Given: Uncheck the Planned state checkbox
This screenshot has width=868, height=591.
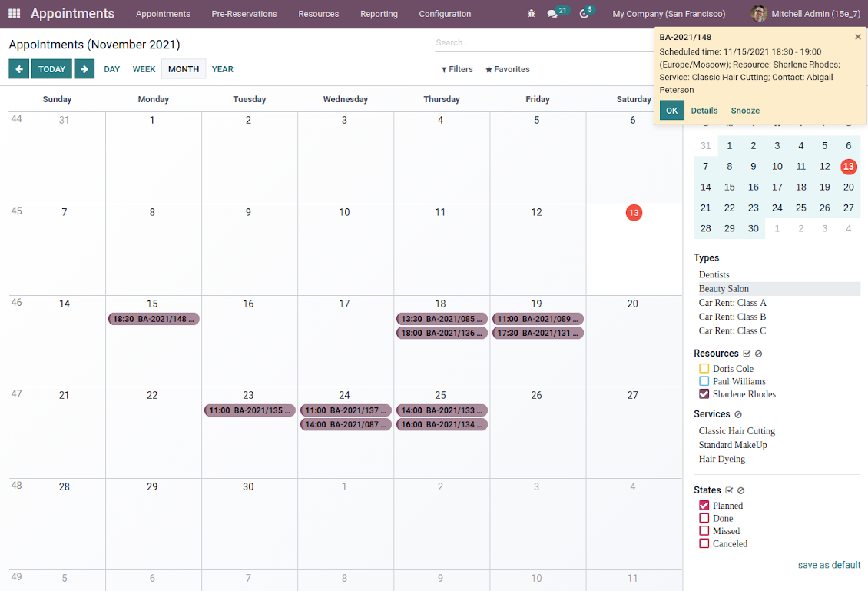Looking at the screenshot, I should pyautogui.click(x=704, y=506).
